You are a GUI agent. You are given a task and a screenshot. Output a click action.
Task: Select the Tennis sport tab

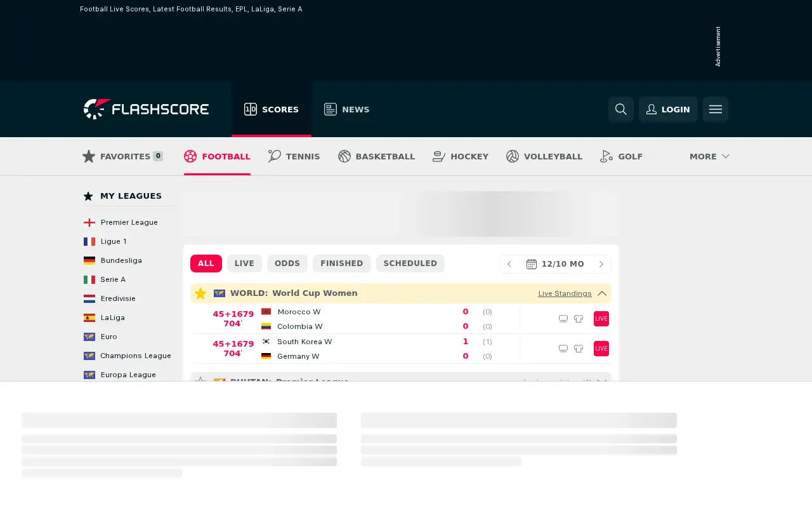(x=294, y=156)
